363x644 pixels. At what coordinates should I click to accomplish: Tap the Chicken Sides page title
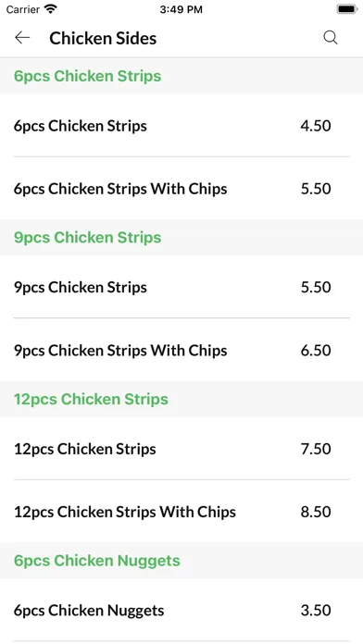point(103,38)
